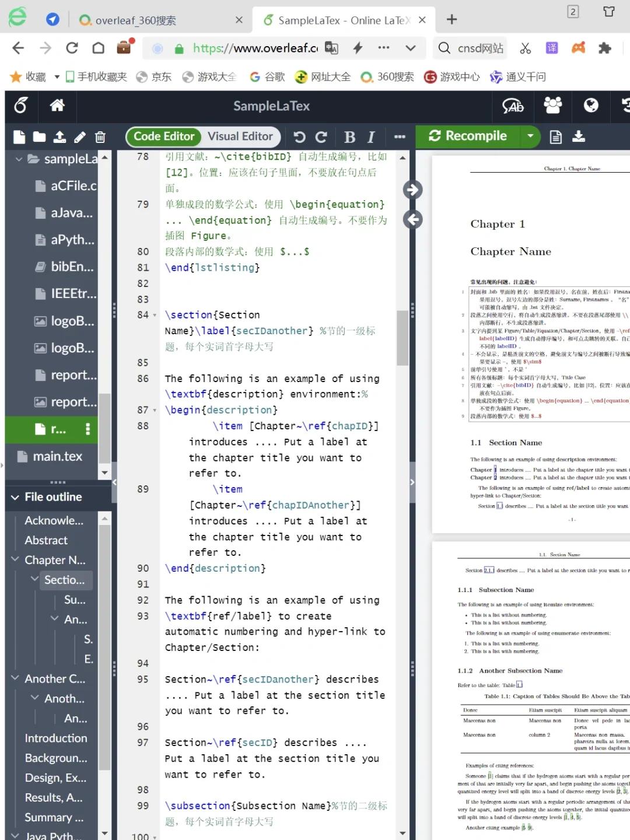
Task: Click the editor vertical scrollbar thumb
Action: (x=402, y=338)
